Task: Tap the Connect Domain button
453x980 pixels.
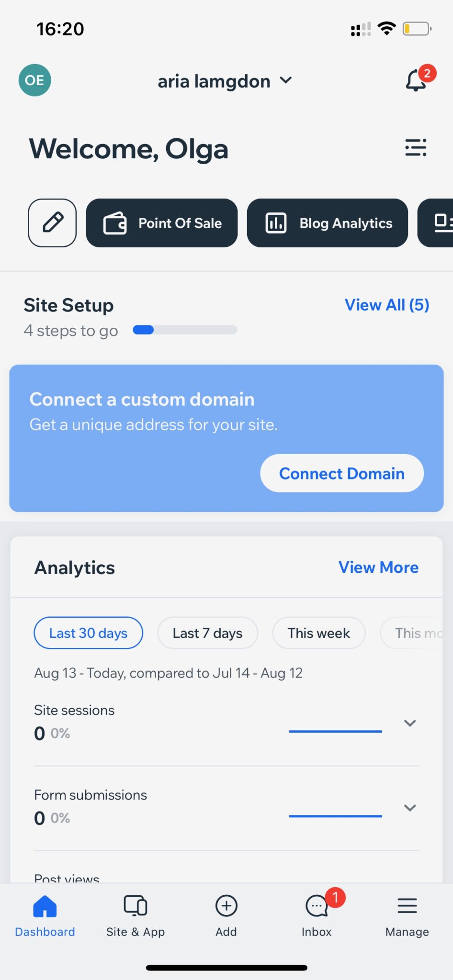Action: pos(341,473)
